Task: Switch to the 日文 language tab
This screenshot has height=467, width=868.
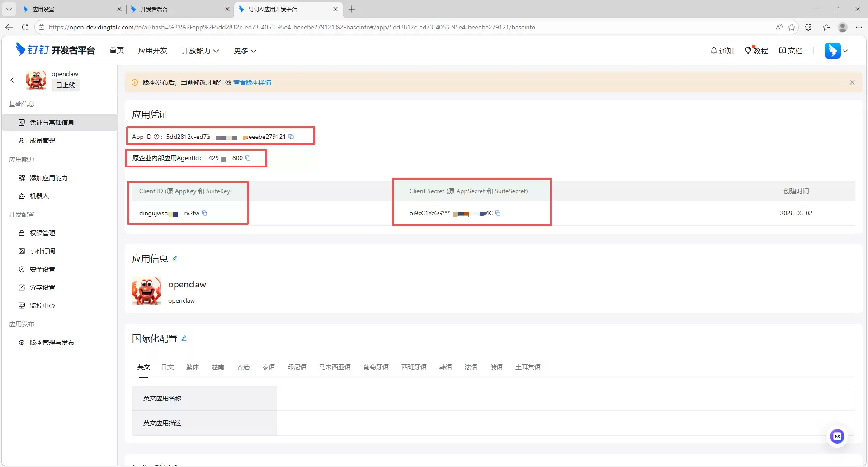Action: click(167, 367)
